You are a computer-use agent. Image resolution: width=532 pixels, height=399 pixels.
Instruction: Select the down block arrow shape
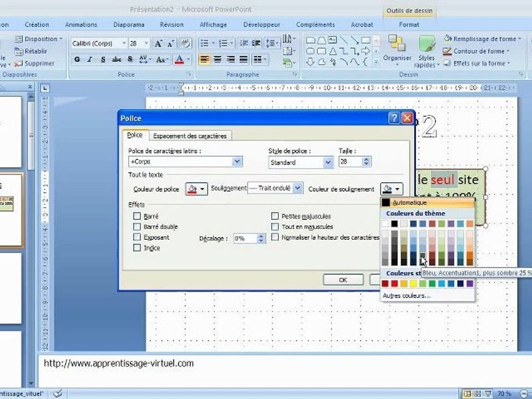310,62
